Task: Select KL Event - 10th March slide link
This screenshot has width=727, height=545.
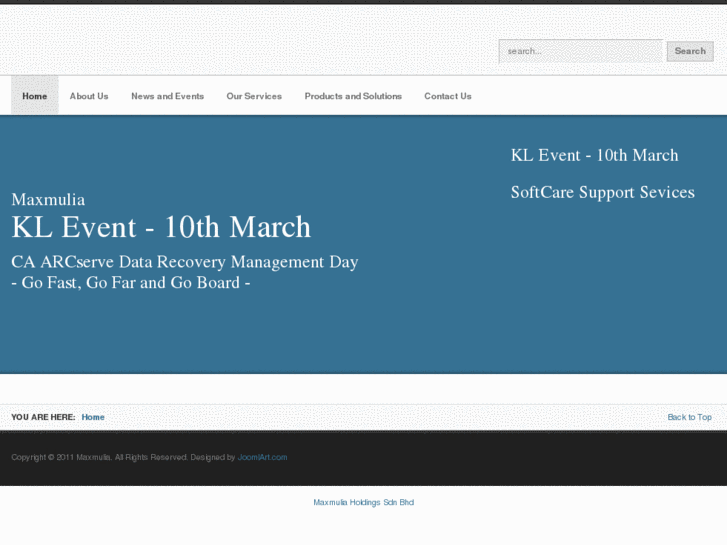Action: [x=594, y=155]
